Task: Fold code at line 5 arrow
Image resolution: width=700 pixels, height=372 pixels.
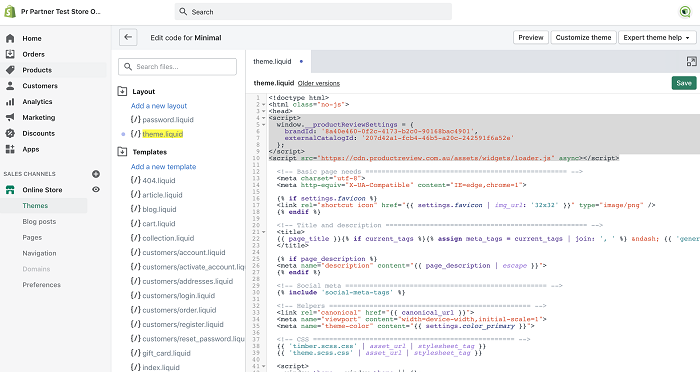Action: [x=264, y=125]
